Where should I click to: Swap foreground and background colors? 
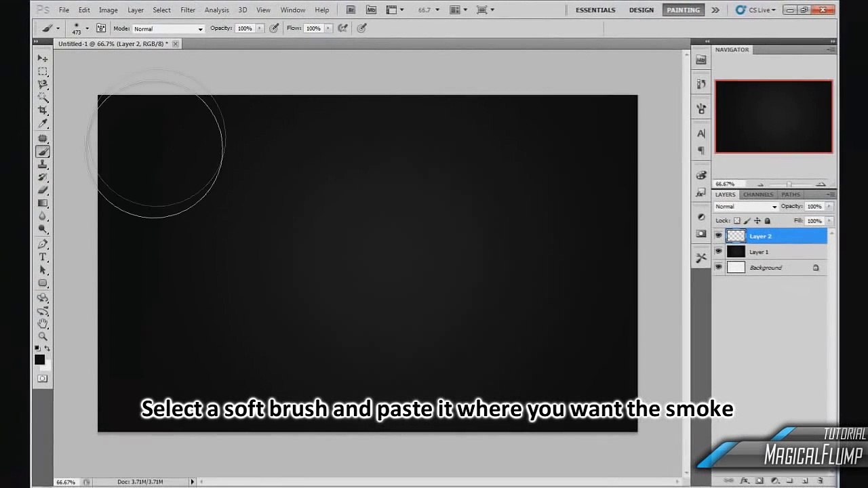pyautogui.click(x=47, y=348)
